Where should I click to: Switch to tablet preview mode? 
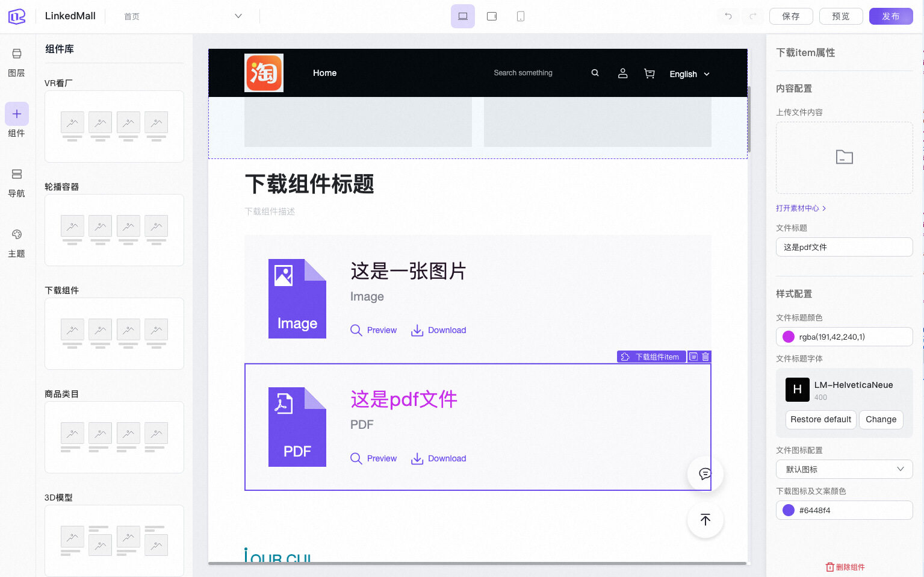[x=492, y=16]
